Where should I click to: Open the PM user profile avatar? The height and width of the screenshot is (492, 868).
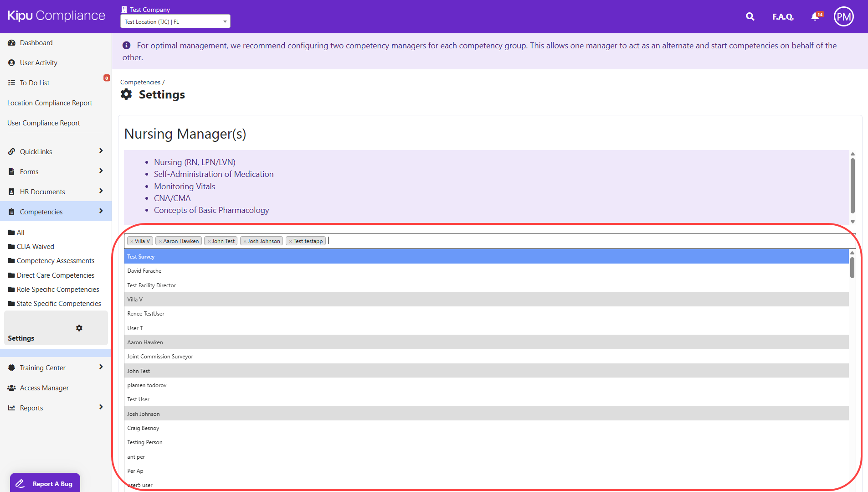click(843, 17)
